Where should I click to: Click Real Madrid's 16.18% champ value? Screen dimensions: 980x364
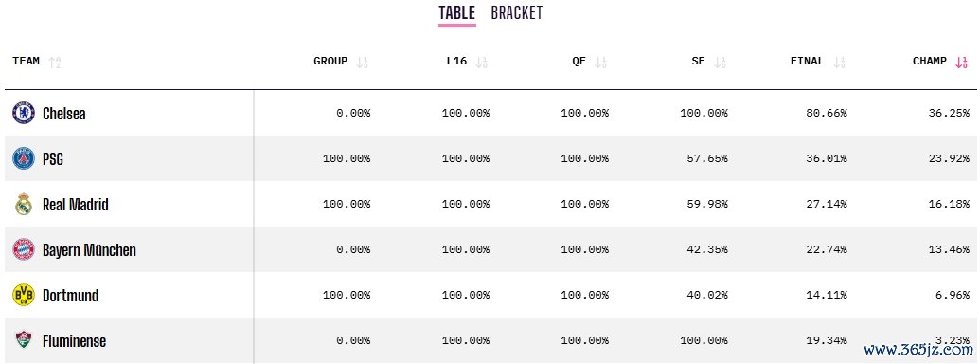(949, 205)
